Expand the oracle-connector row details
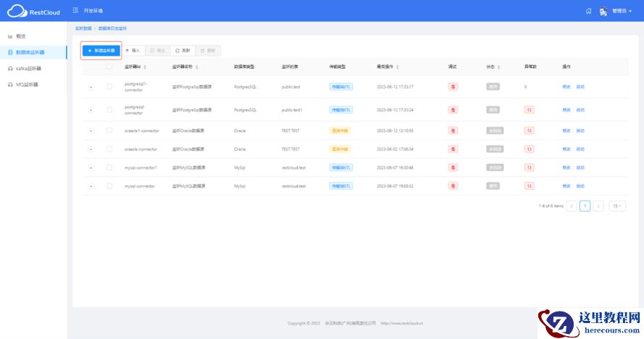 click(91, 149)
